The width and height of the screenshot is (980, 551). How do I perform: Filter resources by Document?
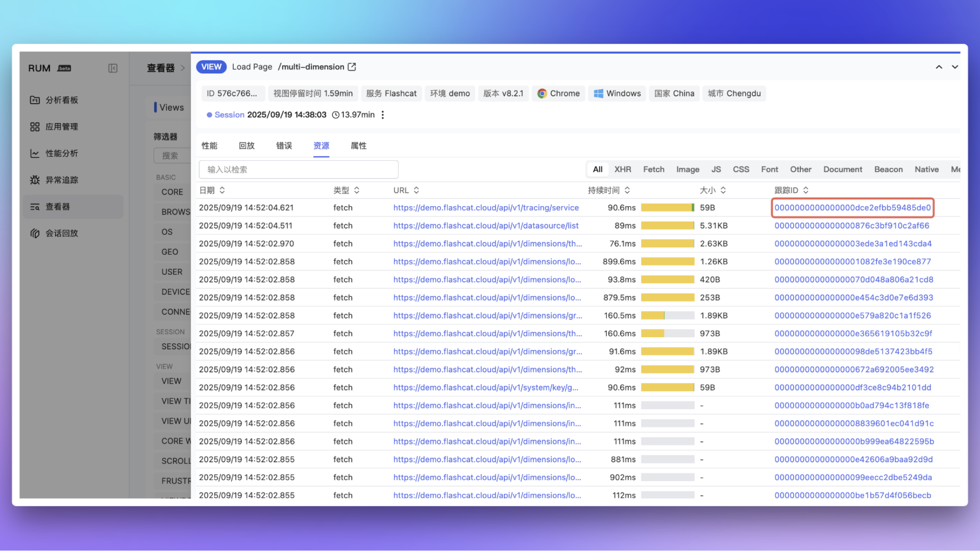click(843, 170)
